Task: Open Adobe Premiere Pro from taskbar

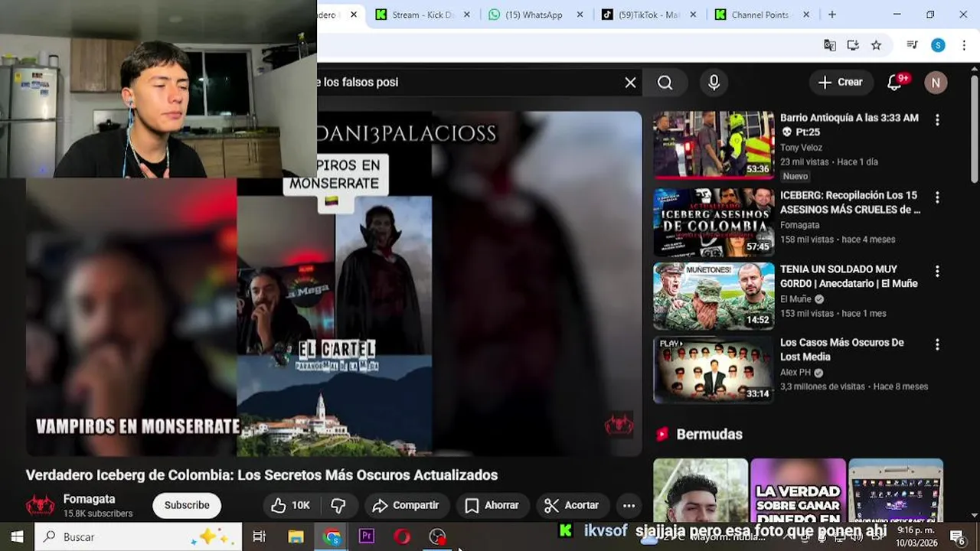Action: coord(367,536)
